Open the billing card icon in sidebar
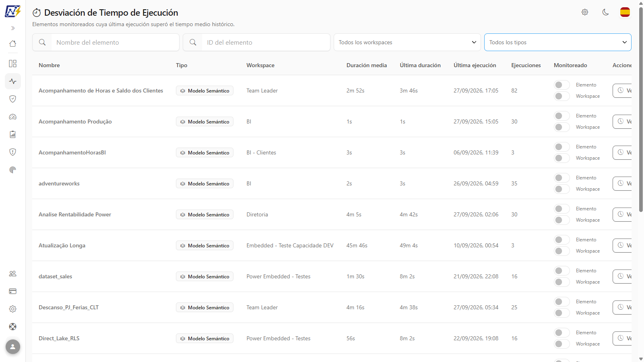Screen dimensions: 644x362 [13, 291]
